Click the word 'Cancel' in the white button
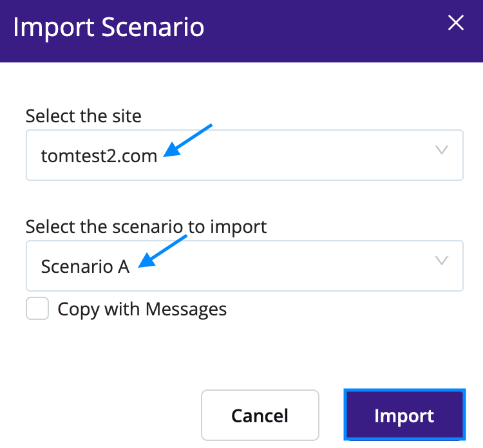Screen dimensions: 483x448 pos(260,415)
